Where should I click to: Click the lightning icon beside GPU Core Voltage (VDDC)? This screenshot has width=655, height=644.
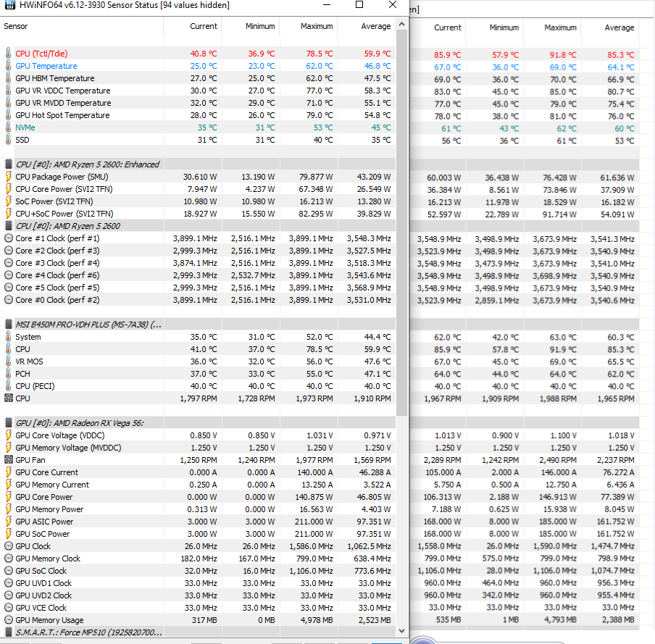coord(8,435)
